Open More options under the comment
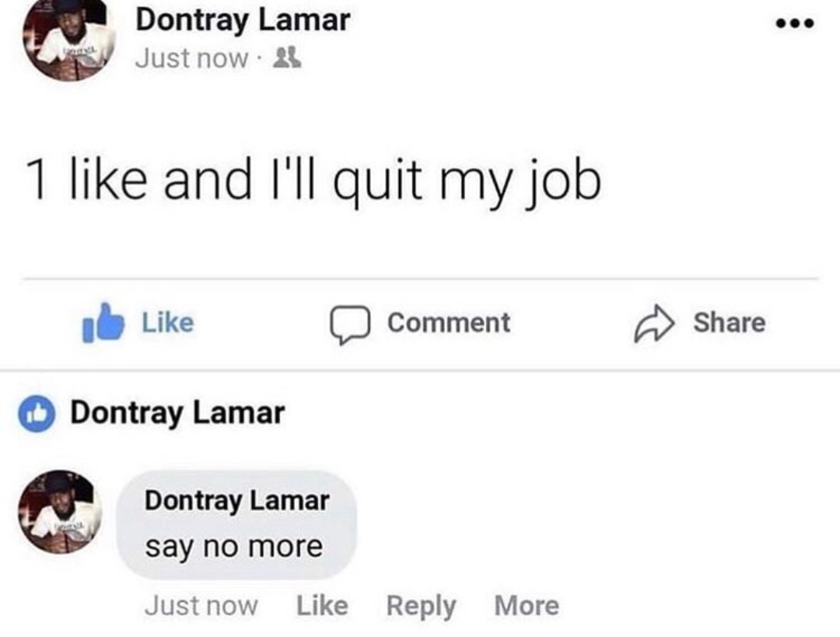Viewport: 840px width, 637px height. coord(527,606)
